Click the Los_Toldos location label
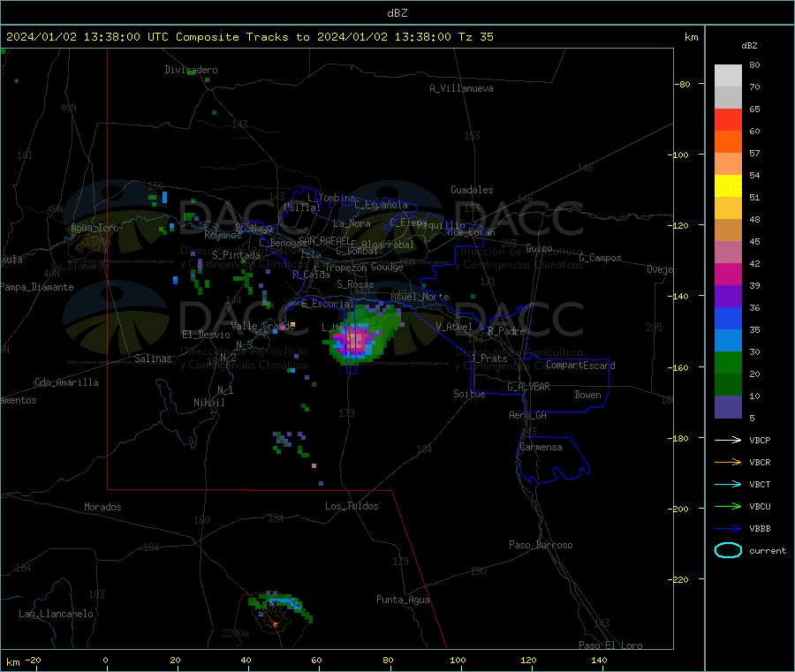The height and width of the screenshot is (672, 795). point(352,506)
